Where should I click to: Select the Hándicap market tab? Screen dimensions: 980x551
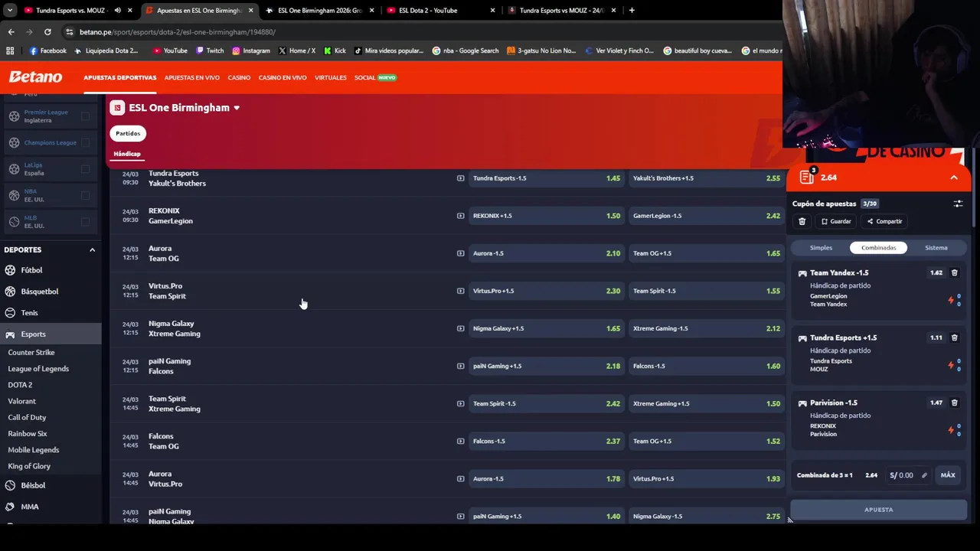coord(127,154)
